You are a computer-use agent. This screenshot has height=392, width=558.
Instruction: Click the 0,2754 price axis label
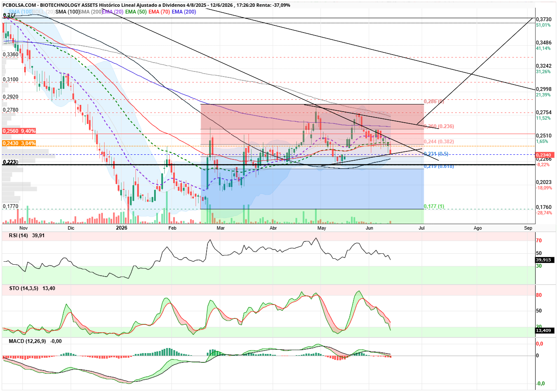(544, 112)
